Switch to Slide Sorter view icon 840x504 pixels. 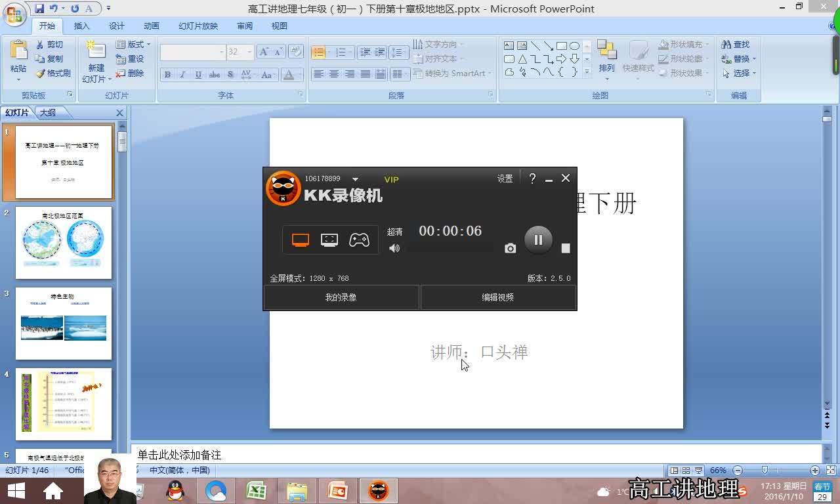point(686,471)
